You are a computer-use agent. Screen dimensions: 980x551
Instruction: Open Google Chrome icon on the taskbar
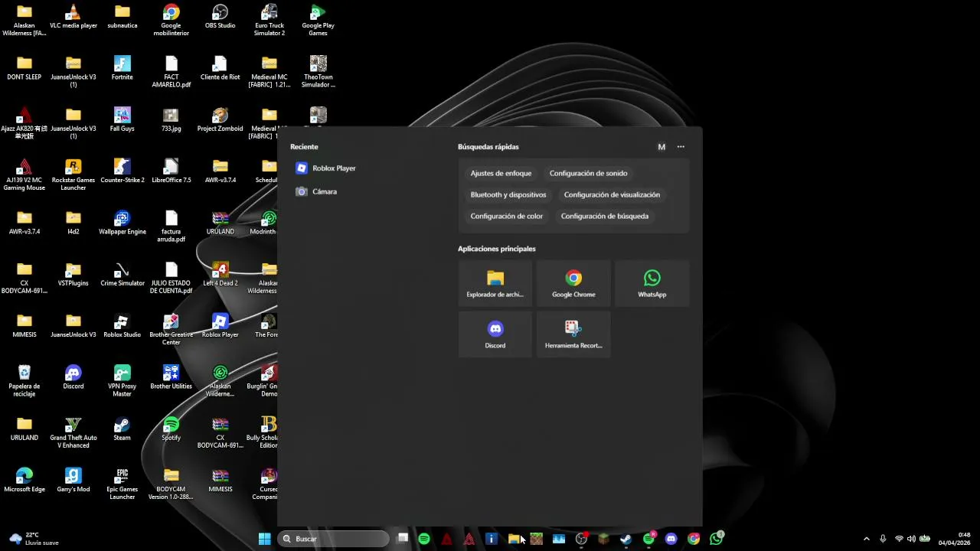point(694,539)
